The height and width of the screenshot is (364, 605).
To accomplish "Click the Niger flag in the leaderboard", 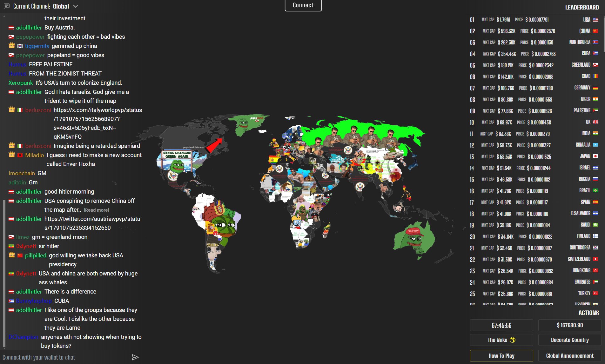I will (595, 99).
